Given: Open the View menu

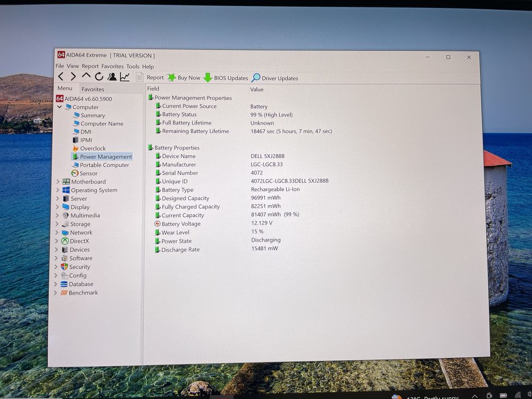Looking at the screenshot, I should point(72,66).
